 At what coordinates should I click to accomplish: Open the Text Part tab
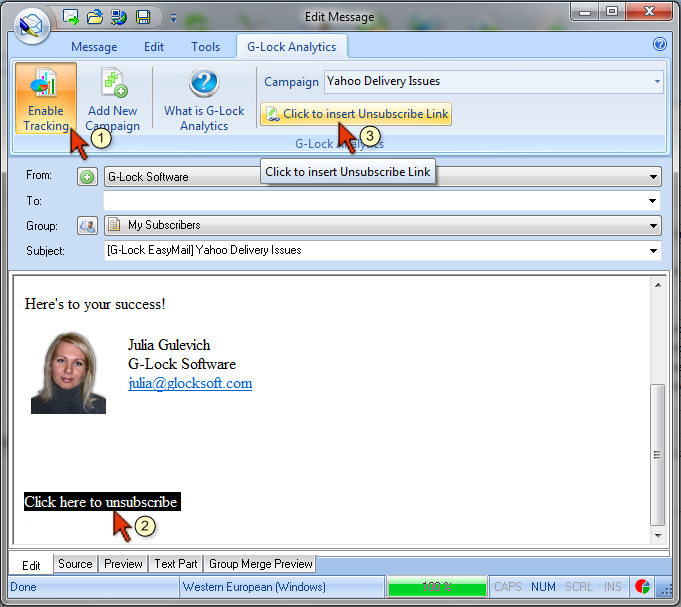(176, 564)
